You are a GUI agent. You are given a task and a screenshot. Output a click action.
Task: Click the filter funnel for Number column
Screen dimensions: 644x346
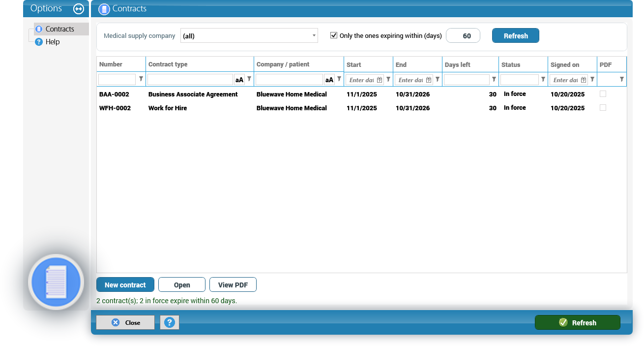(x=141, y=79)
